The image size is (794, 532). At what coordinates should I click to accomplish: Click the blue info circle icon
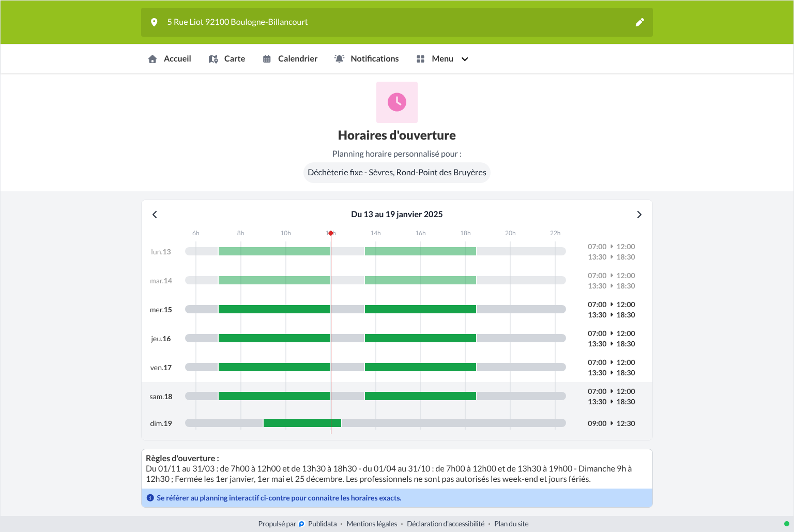pyautogui.click(x=150, y=498)
